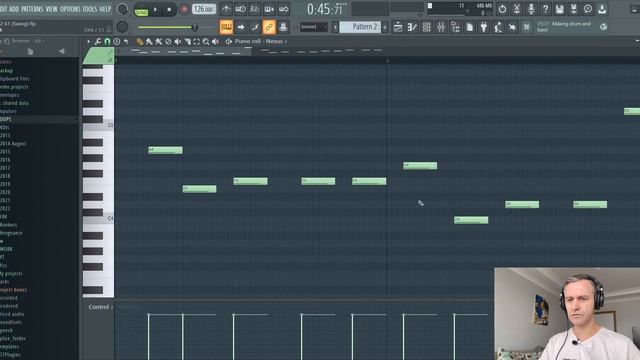This screenshot has width=640, height=360.
Task: Toggle multilink to controllers icon
Action: coord(283,27)
